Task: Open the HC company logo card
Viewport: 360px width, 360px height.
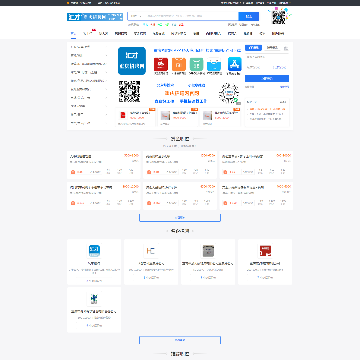Action: tap(151, 251)
